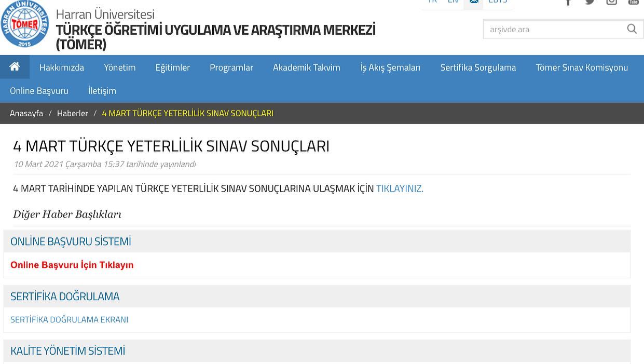
Task: Open the mail envelope icon
Action: [474, 2]
